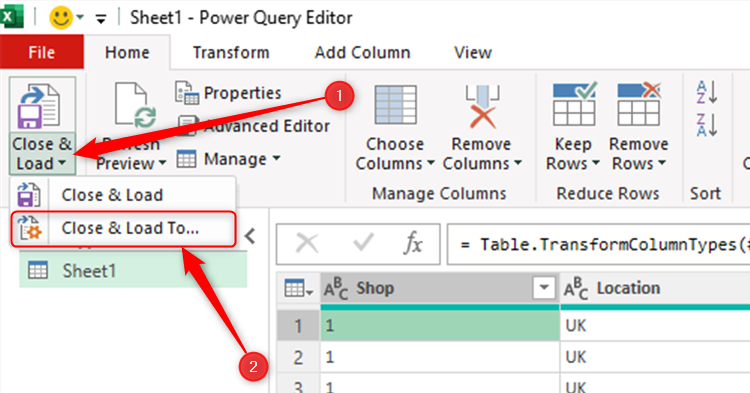The height and width of the screenshot is (393, 750).
Task: Select the Shop column header
Action: tap(440, 289)
